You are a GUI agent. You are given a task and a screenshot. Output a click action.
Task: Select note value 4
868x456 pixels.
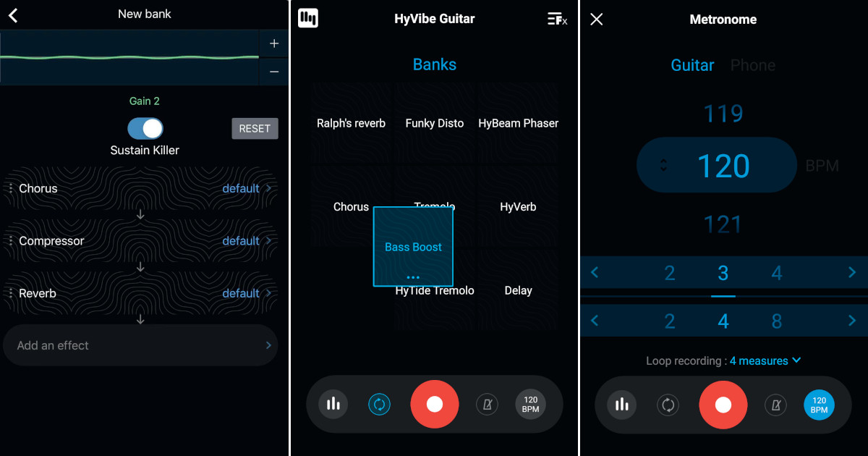[x=723, y=321]
